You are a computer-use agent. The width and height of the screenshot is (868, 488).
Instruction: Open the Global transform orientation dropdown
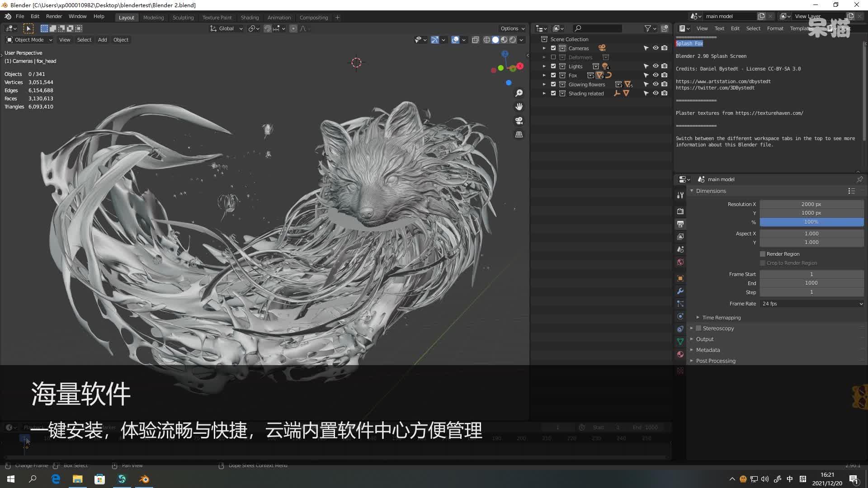click(226, 28)
